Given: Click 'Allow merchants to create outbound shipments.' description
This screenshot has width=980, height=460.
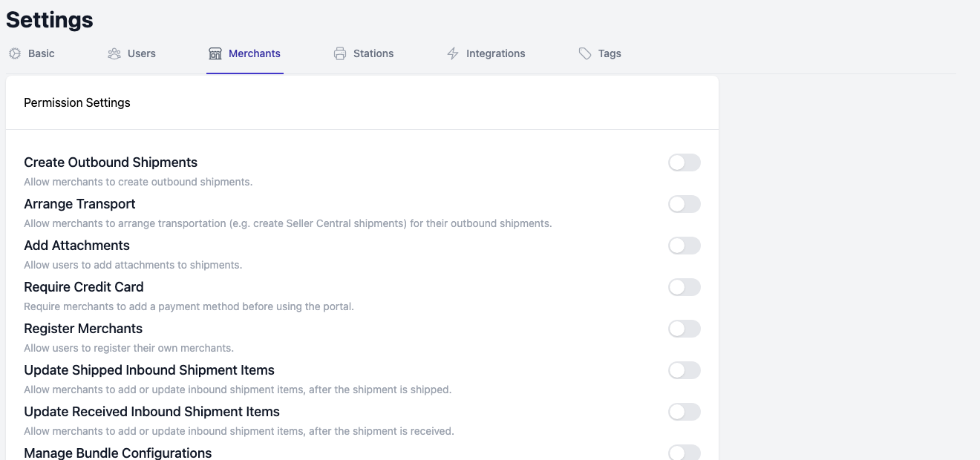Looking at the screenshot, I should click(x=138, y=182).
